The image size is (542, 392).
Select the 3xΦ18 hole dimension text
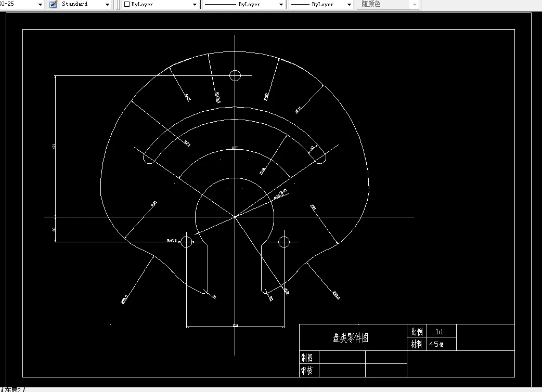[x=172, y=240]
